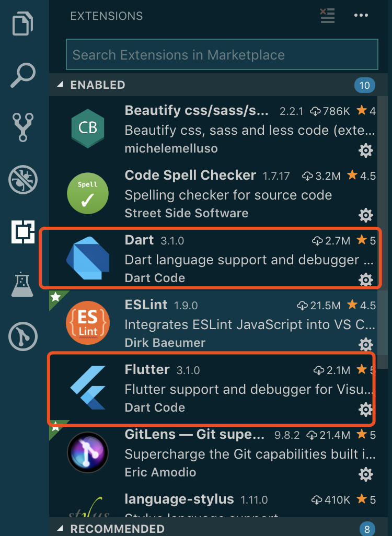Open the Extensions more actions menu

361,16
